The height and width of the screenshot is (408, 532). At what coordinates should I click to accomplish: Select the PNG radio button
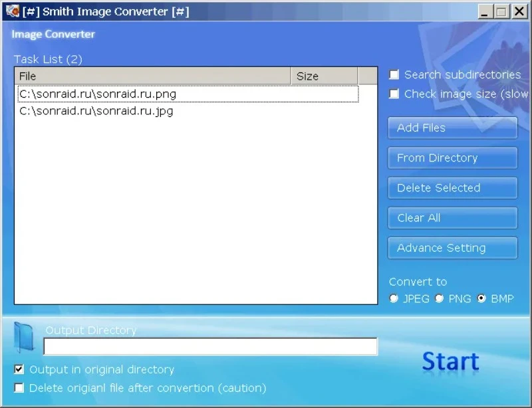(440, 298)
